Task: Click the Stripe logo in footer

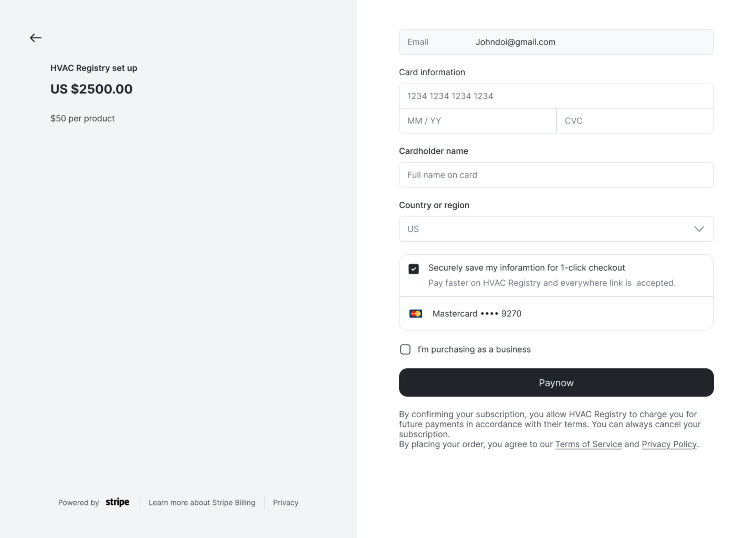Action: (x=118, y=502)
